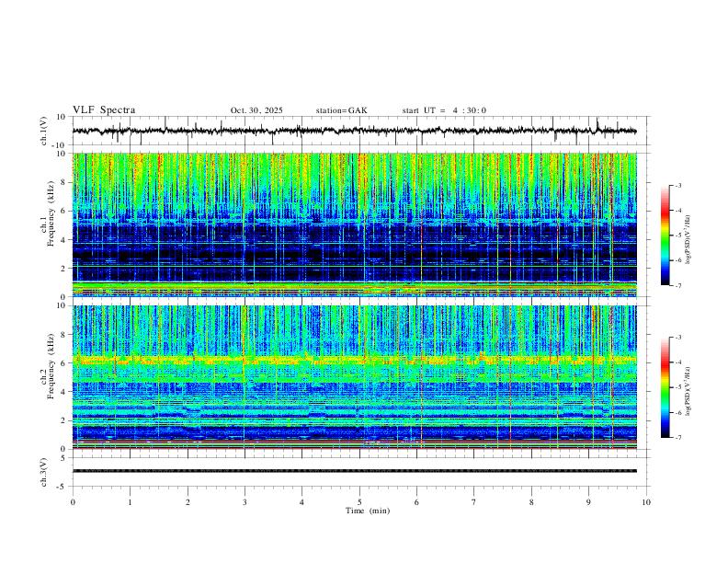Click the ch.2 spectrogram color bar

[665, 387]
